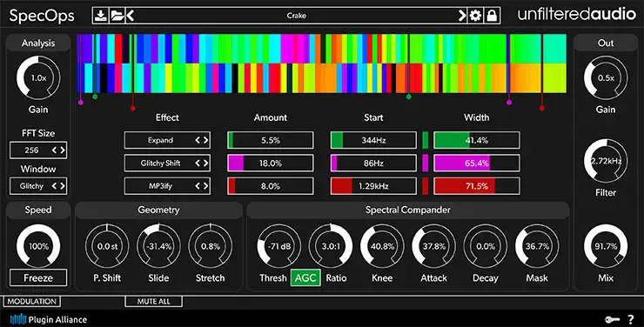Click the Out Gain 0.5x knob
This screenshot has height=327, width=644.
click(x=606, y=78)
